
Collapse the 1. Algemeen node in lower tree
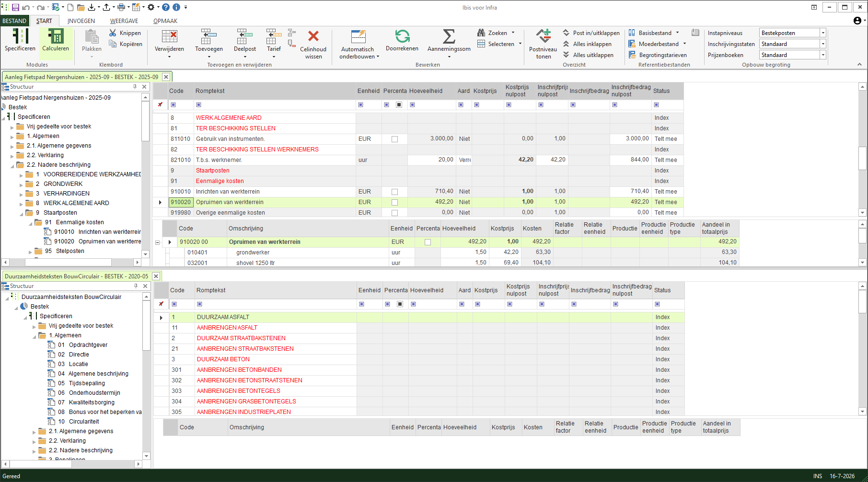tap(34, 336)
